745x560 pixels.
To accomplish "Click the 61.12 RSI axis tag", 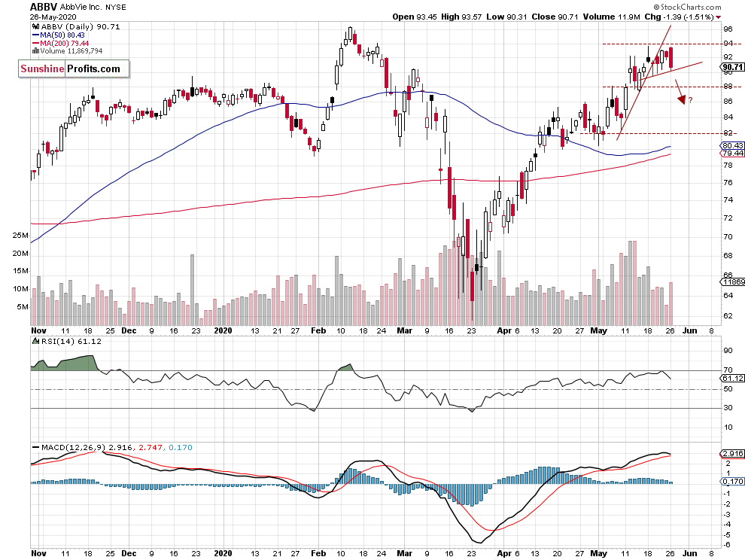I will click(733, 378).
